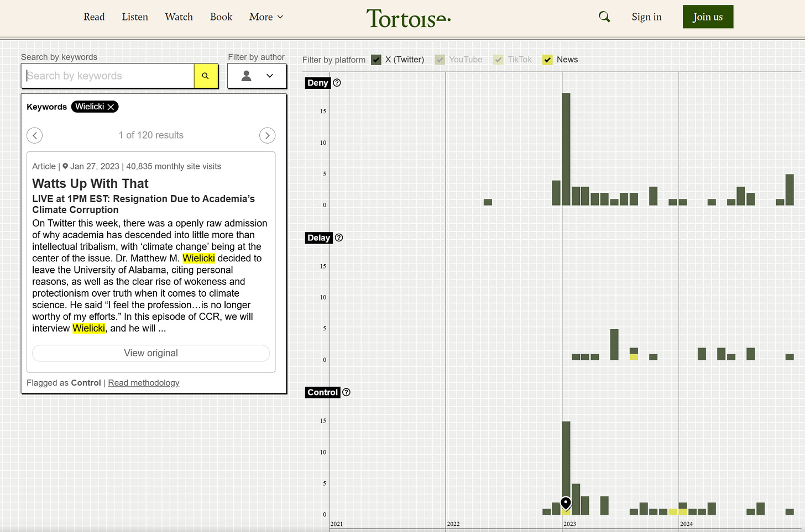Viewport: 805px width, 532px height.
Task: Toggle the YouTube platform checkbox
Action: pos(440,60)
